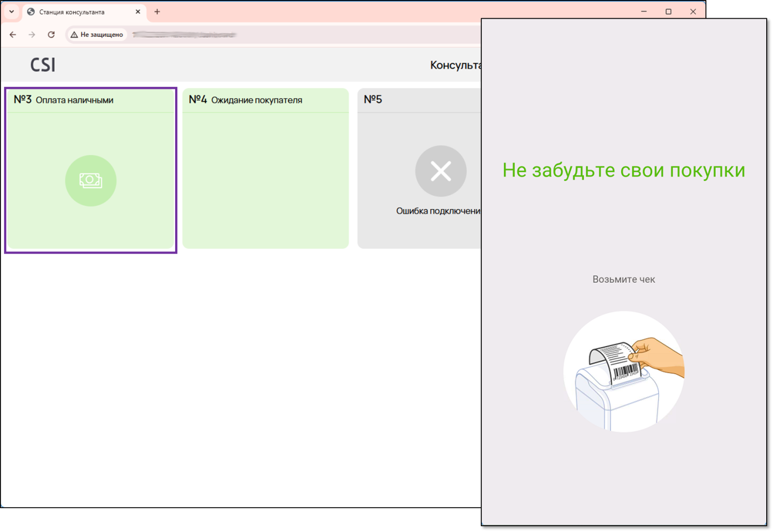Viewport: 773px width, 532px height.
Task: Maximize the browser window
Action: [x=669, y=11]
